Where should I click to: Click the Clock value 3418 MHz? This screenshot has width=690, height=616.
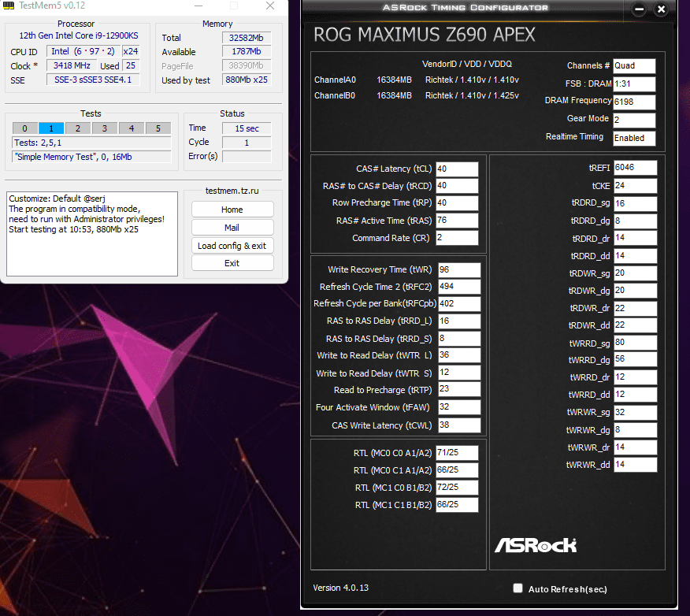[x=72, y=65]
